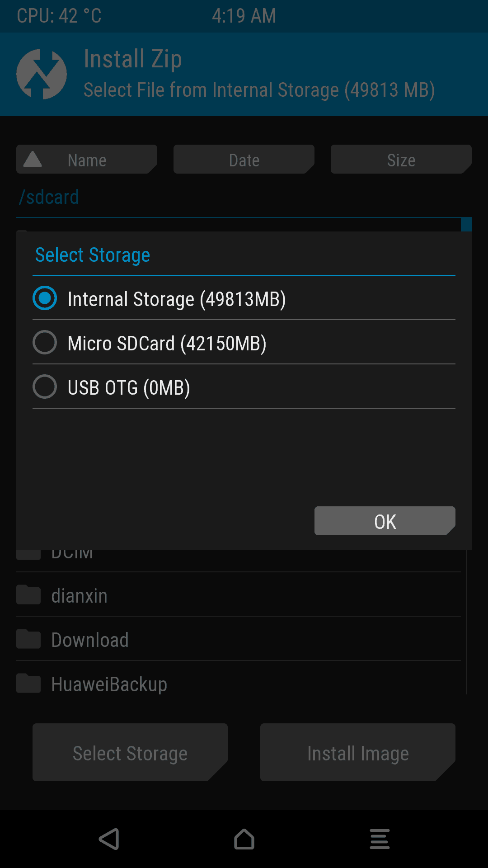The height and width of the screenshot is (868, 488).
Task: Tap the back navigation triangle icon
Action: click(109, 839)
